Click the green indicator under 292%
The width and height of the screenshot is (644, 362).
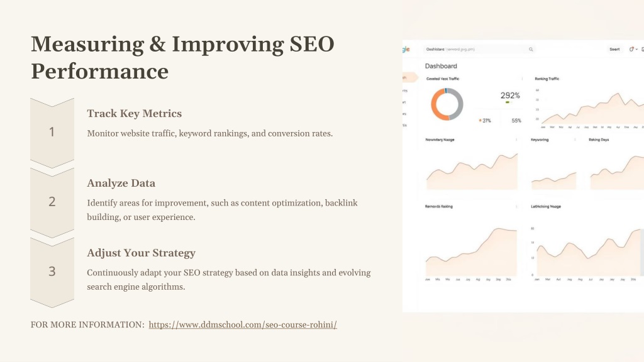(x=508, y=102)
